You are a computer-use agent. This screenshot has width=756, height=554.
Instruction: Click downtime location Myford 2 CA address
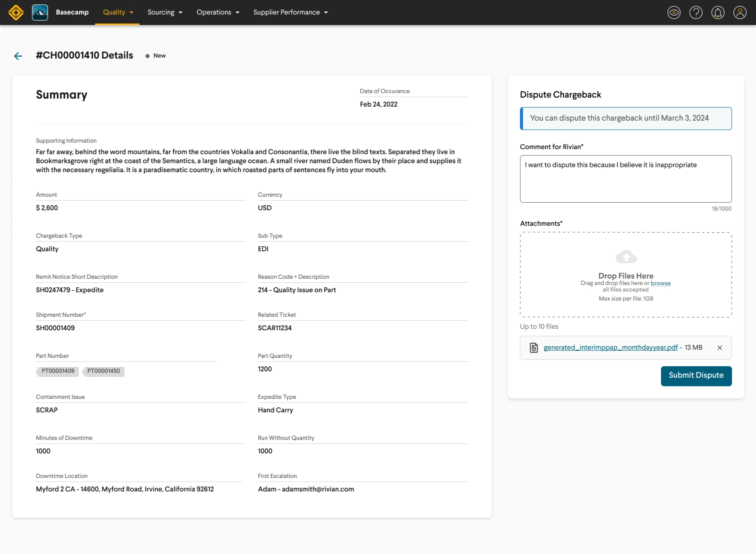coord(125,489)
